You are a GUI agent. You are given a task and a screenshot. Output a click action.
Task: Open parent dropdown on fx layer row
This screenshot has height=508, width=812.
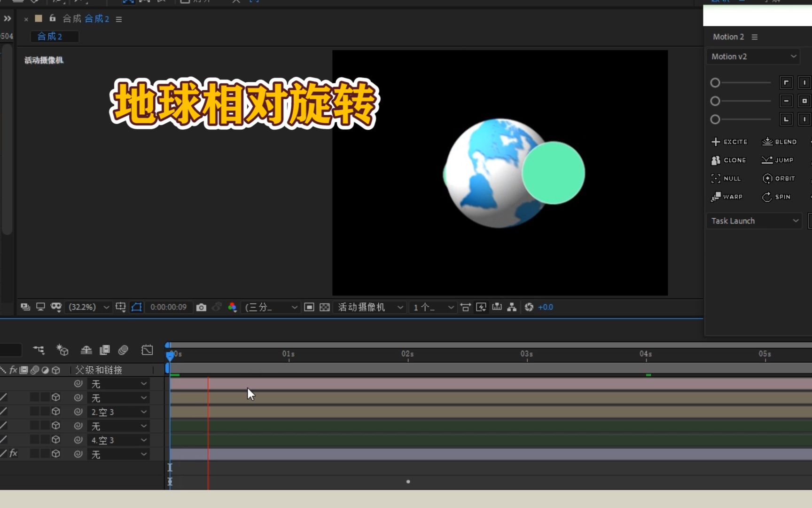click(x=118, y=454)
